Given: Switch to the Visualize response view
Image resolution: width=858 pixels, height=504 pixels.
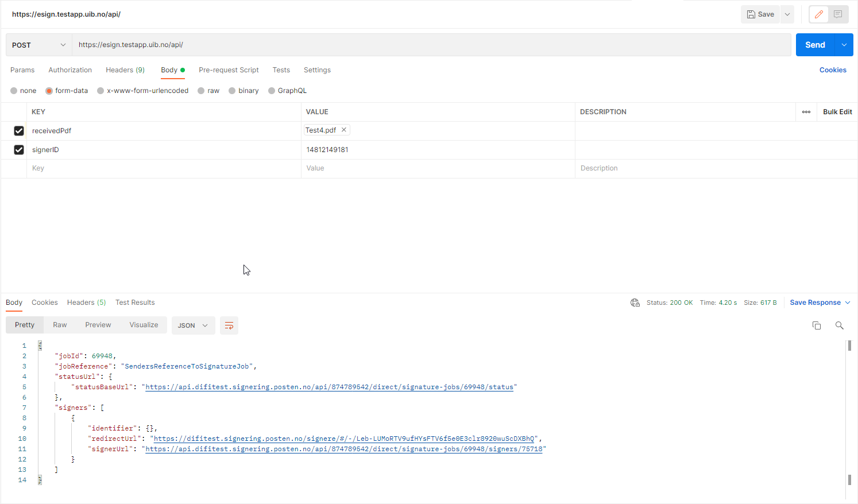Looking at the screenshot, I should [144, 325].
